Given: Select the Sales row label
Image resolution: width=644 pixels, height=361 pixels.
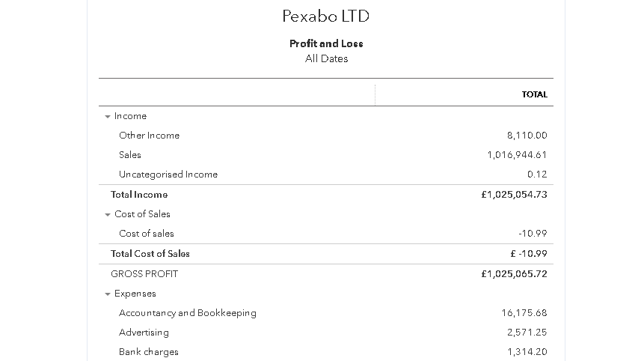Looking at the screenshot, I should point(130,155).
